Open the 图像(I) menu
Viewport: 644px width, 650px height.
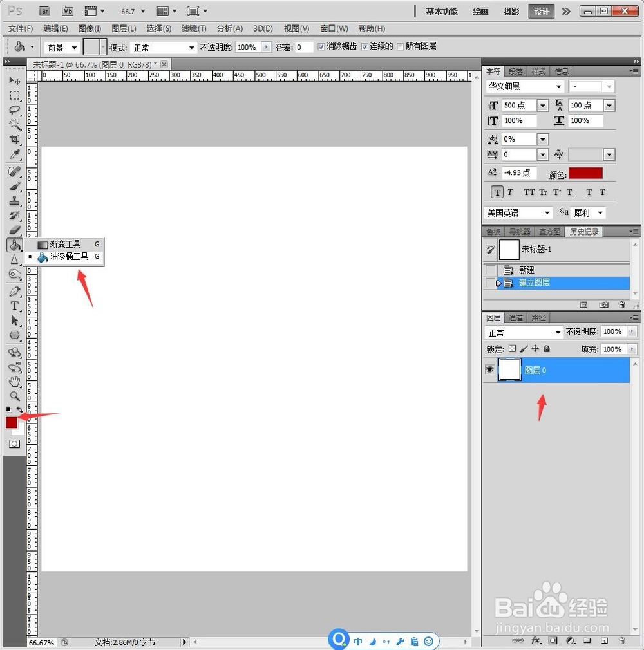coord(90,28)
